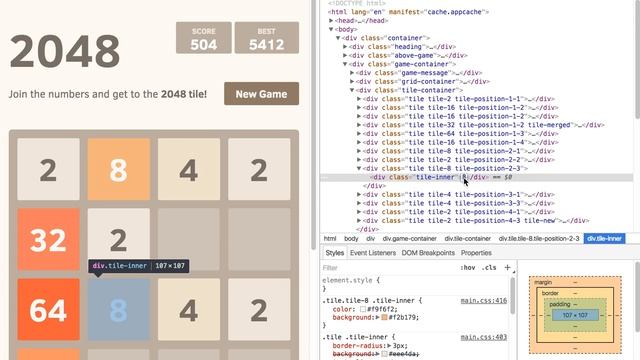Viewport: 640px width, 360px height.
Task: Click the orange 8 tile
Action: (x=118, y=169)
